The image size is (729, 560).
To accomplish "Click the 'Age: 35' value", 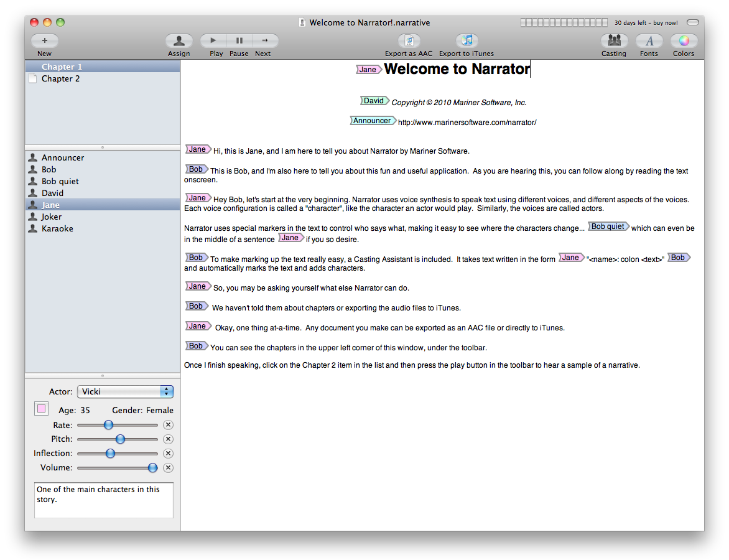I will (75, 410).
